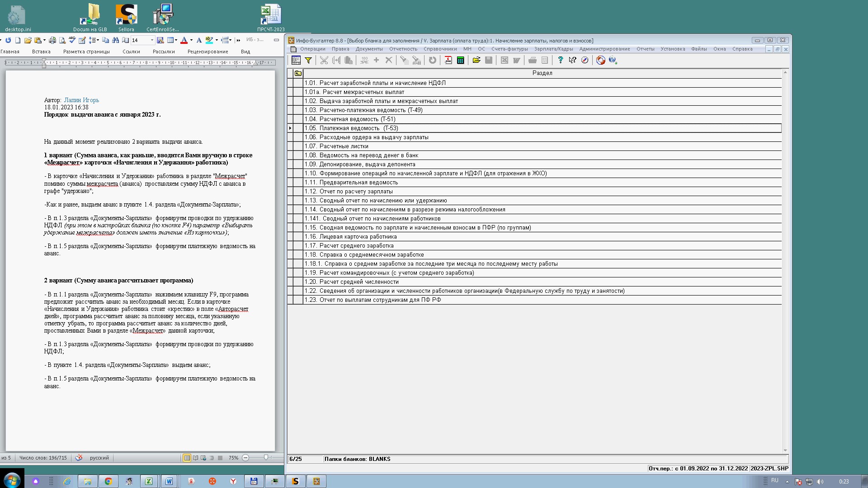Select row 1.01. Расчет заработной платы и начисление НДФЛ

[542, 83]
